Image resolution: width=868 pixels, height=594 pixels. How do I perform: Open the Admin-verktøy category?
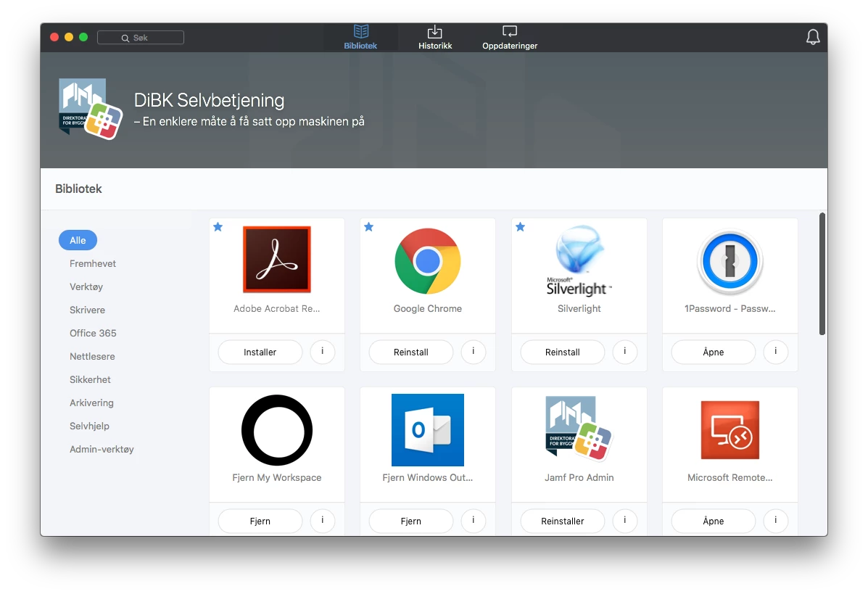tap(102, 450)
